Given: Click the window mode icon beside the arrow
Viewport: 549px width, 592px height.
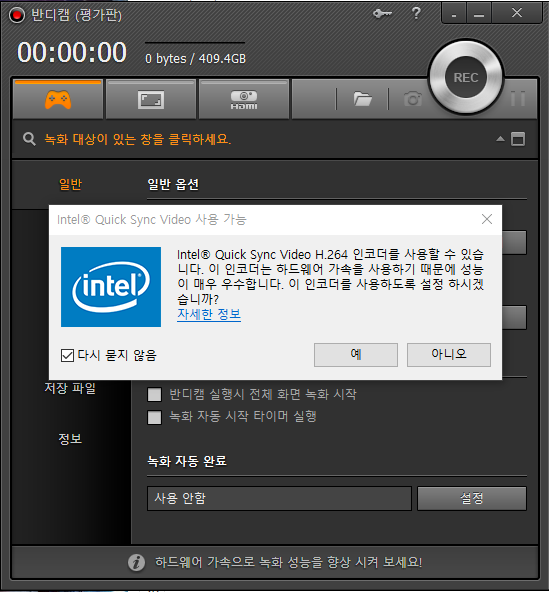Looking at the screenshot, I should pos(518,139).
